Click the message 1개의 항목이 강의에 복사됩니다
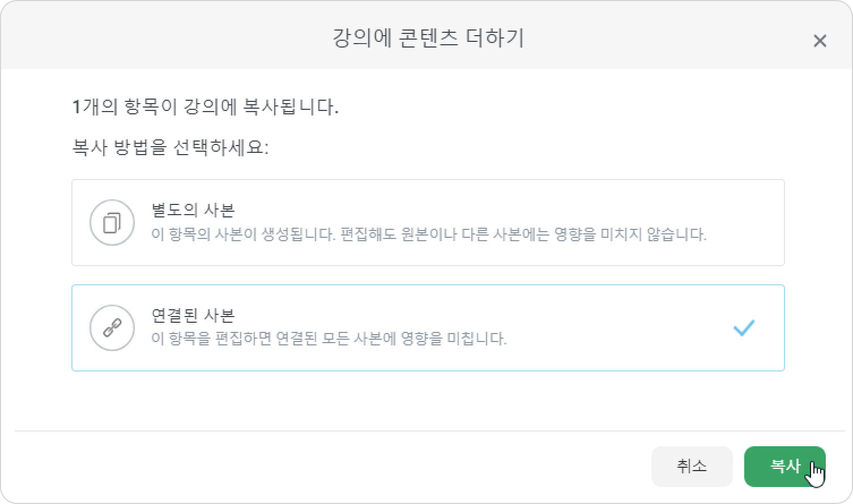Image resolution: width=853 pixels, height=504 pixels. point(206,106)
